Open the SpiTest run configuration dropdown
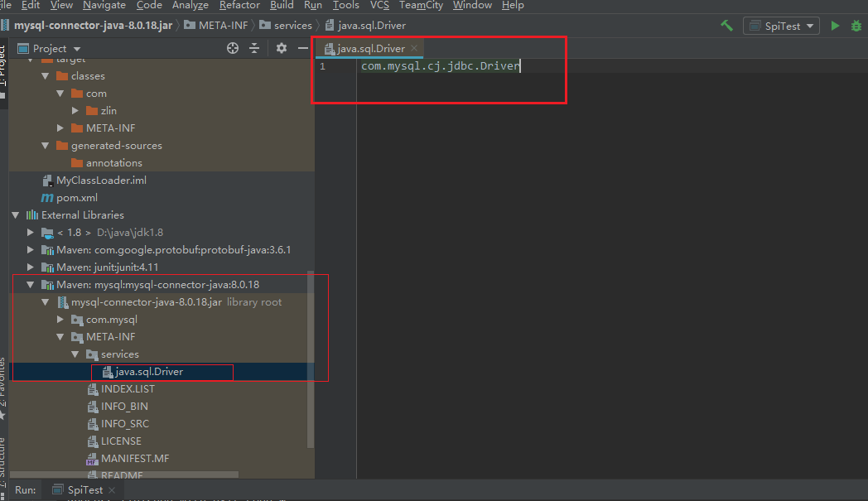The image size is (868, 501). coord(781,26)
